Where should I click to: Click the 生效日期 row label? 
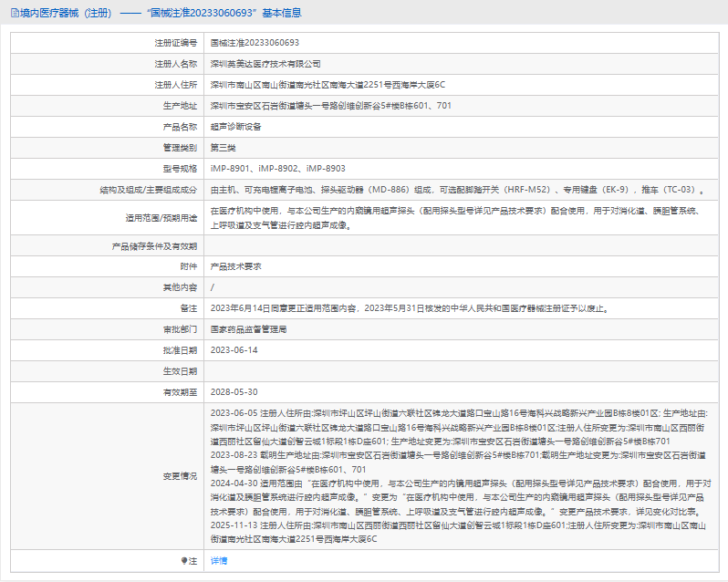[180, 371]
